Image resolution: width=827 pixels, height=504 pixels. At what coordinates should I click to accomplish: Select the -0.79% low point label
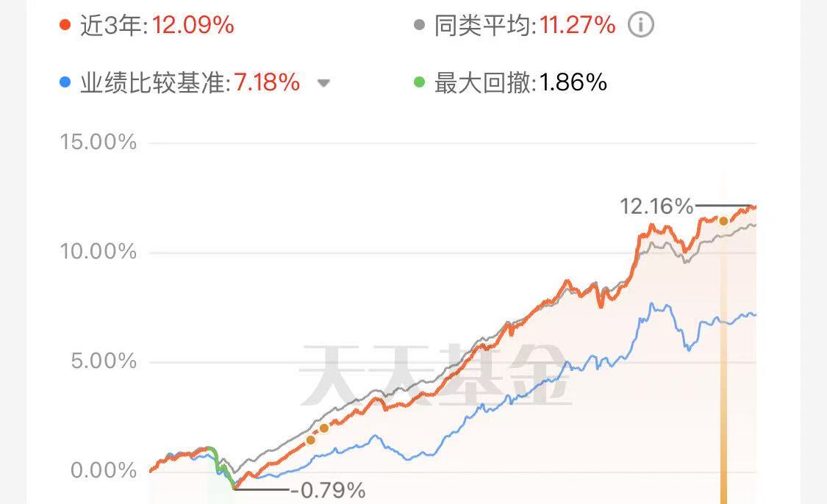click(x=328, y=491)
